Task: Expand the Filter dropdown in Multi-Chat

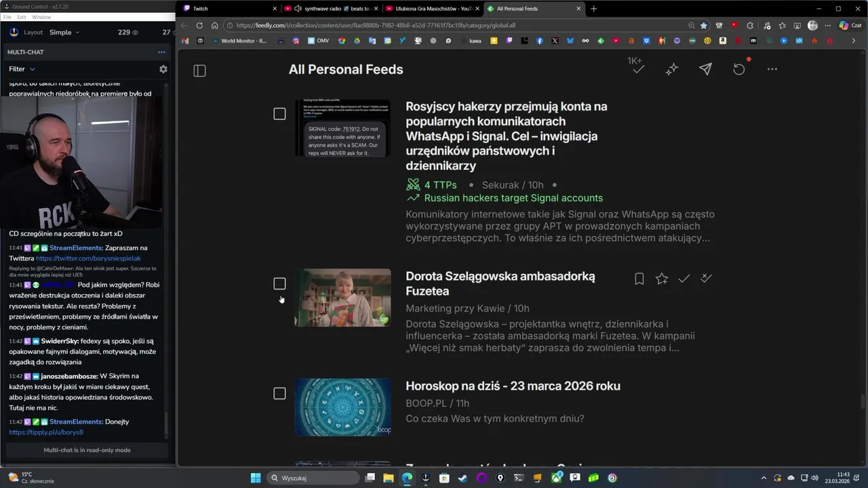Action: [22, 69]
